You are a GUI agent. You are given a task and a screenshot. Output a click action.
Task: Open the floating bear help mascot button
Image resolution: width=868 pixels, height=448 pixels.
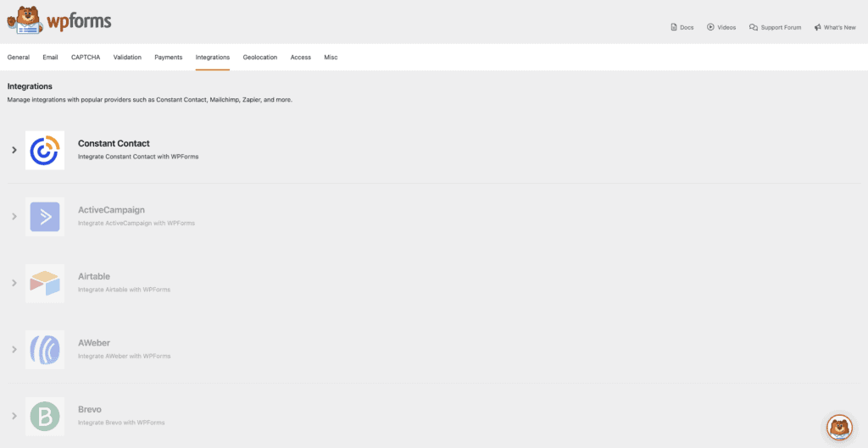tap(839, 427)
